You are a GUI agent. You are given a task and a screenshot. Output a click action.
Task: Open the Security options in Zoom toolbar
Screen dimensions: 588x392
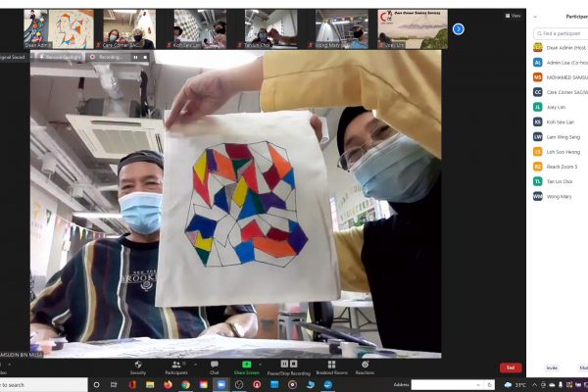(x=138, y=367)
